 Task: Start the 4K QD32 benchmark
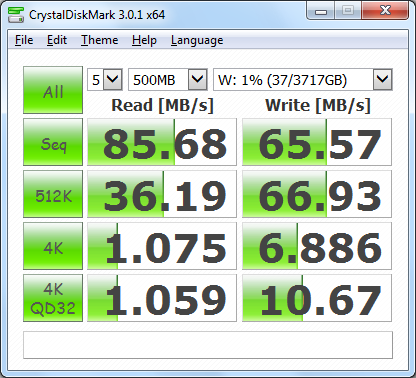[53, 298]
